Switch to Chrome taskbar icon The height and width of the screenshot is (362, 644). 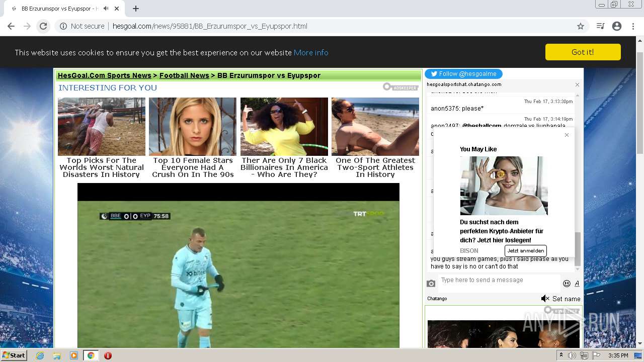point(91,355)
